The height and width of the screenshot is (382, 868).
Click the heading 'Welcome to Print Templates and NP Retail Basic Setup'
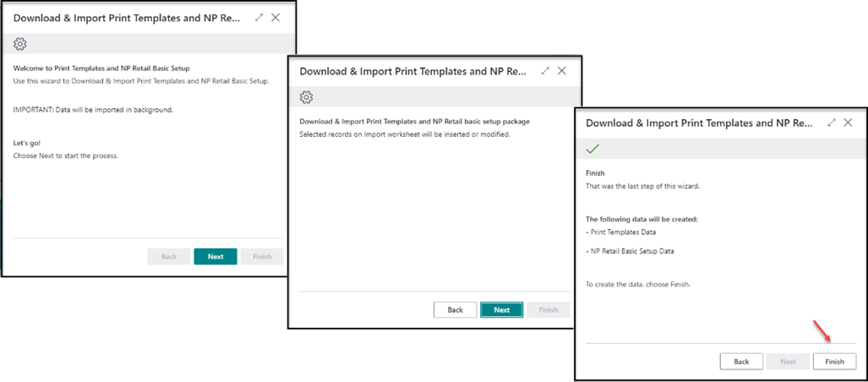click(x=101, y=68)
